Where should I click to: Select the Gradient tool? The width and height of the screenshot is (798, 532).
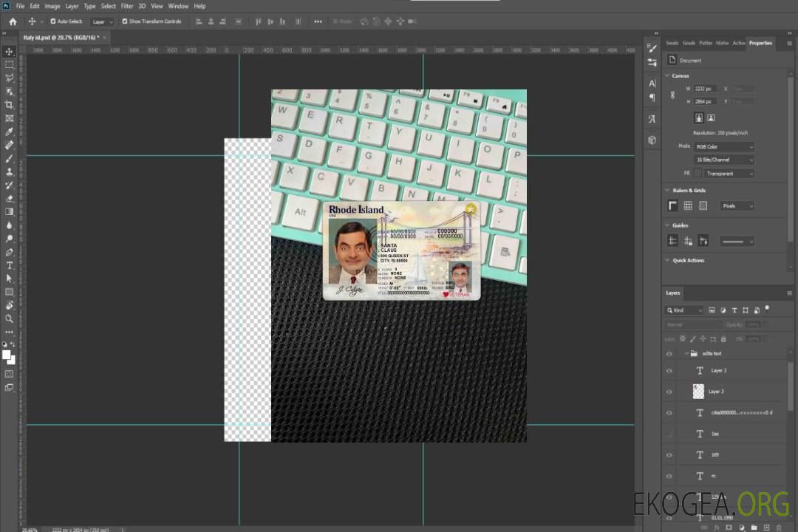[9, 212]
